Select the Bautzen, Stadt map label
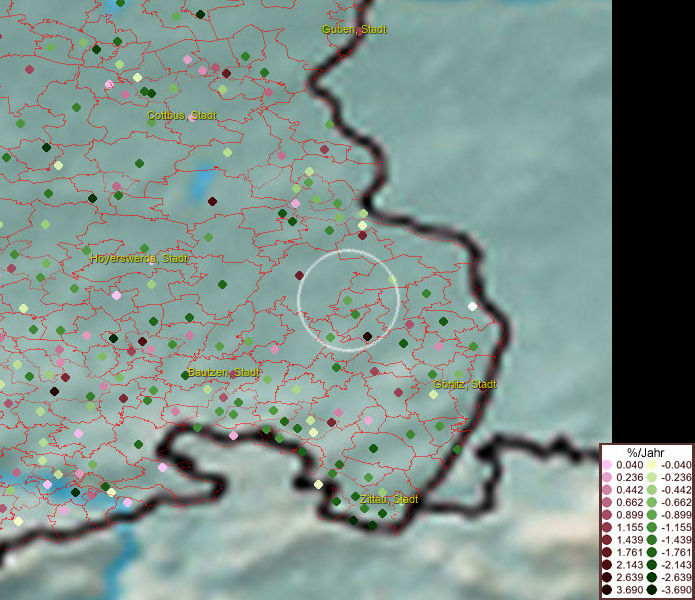The width and height of the screenshot is (695, 600). [224, 373]
